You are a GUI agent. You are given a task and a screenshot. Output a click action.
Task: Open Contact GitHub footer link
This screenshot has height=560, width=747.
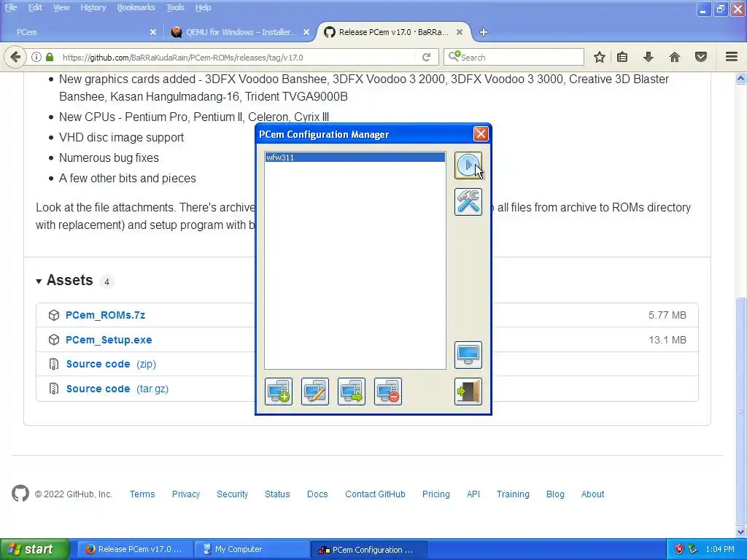[x=375, y=494]
